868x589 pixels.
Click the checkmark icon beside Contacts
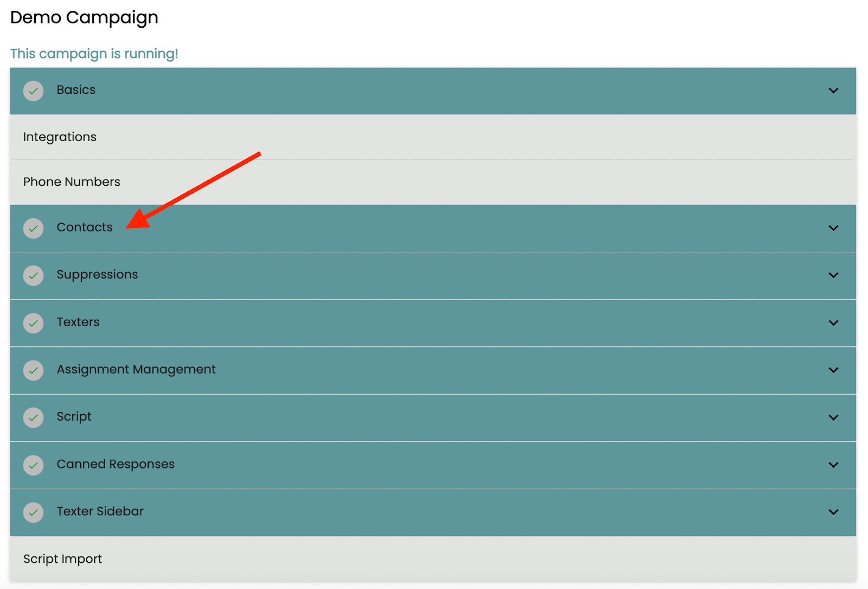point(33,229)
